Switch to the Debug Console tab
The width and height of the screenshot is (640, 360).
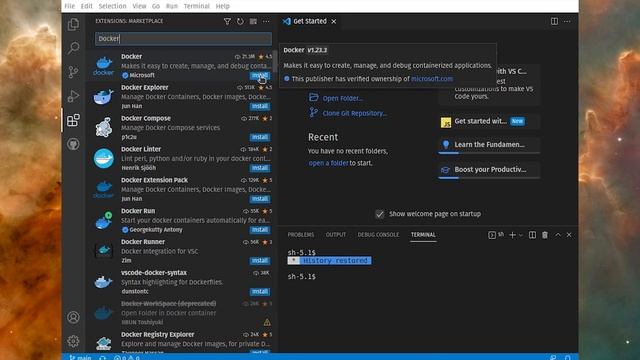[x=378, y=235]
